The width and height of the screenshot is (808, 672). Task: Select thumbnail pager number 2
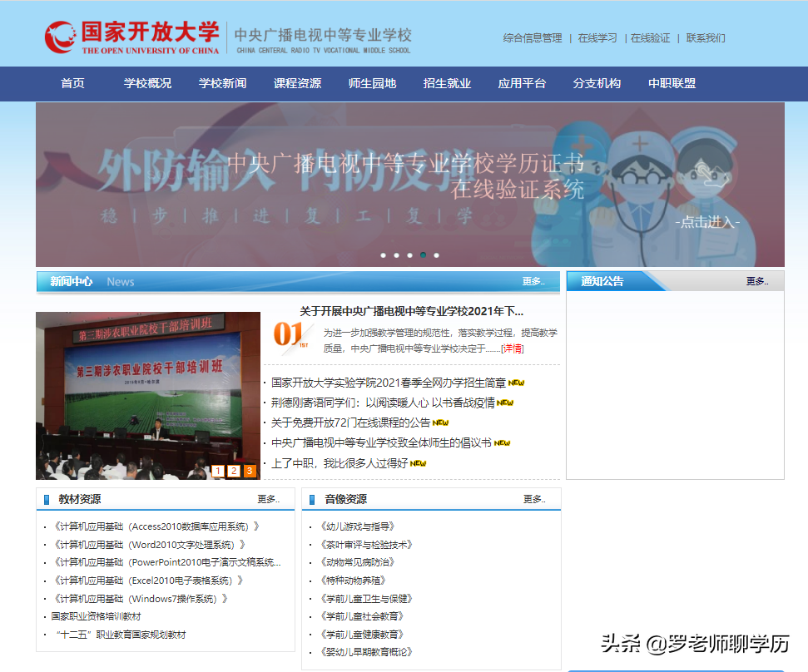(x=235, y=471)
